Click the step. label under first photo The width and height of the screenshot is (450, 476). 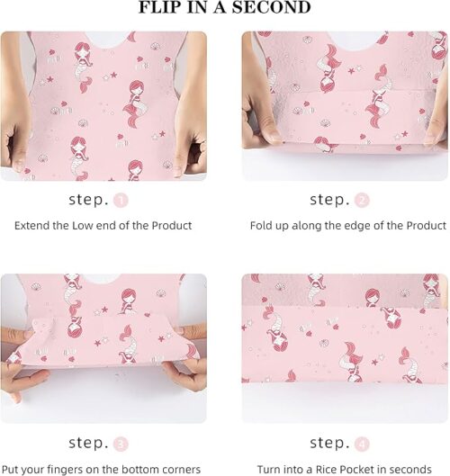(x=89, y=200)
